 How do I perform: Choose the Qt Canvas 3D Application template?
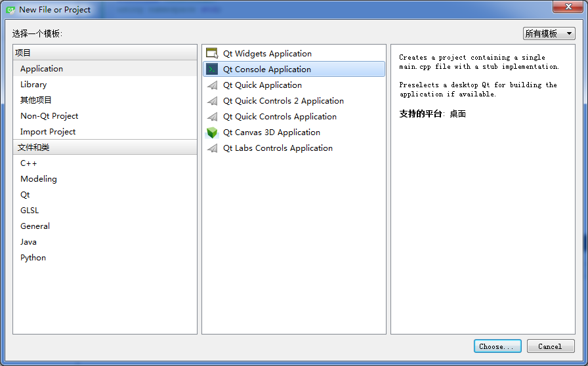[x=294, y=132]
